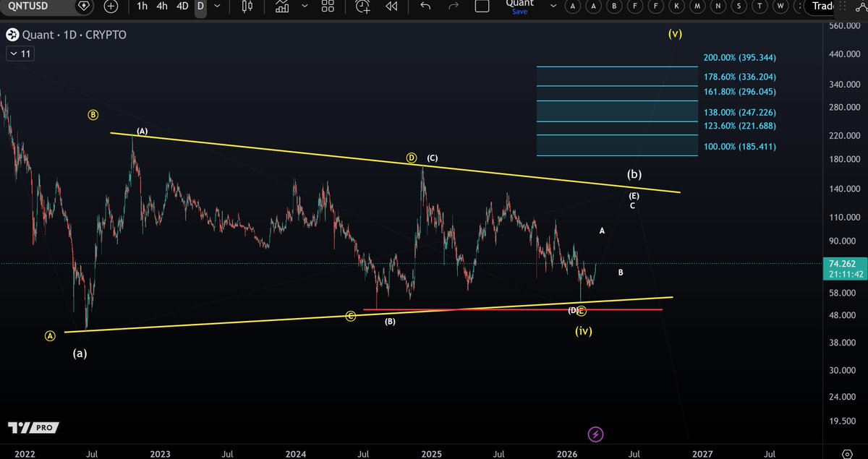
Task: Switch to the 1h timeframe
Action: click(x=142, y=6)
